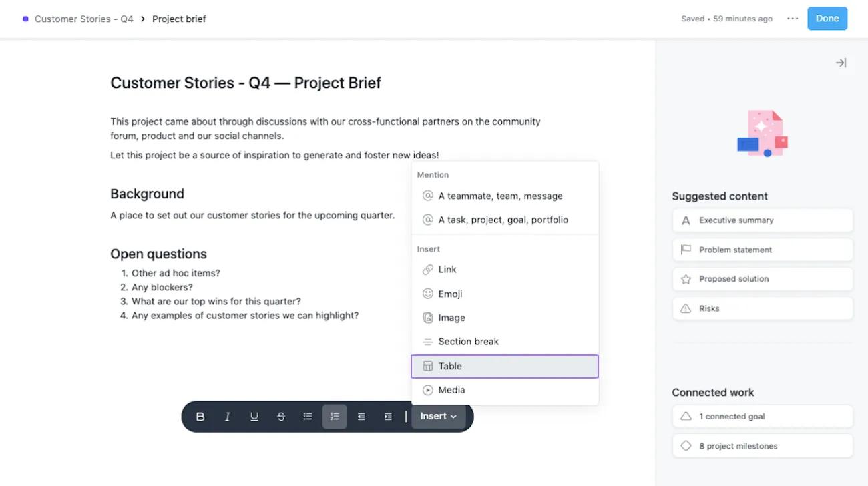
Task: Click the flag icon beside Problem statement
Action: pos(685,249)
